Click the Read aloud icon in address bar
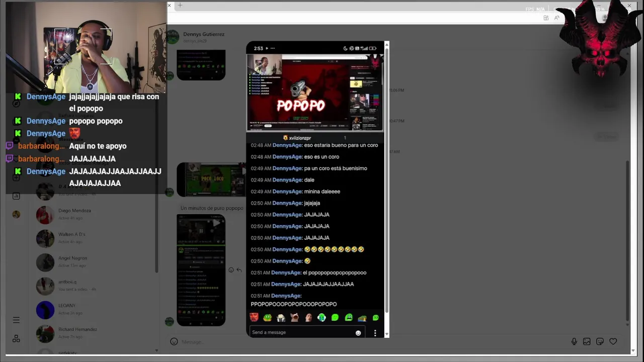The width and height of the screenshot is (644, 362). coord(557,18)
